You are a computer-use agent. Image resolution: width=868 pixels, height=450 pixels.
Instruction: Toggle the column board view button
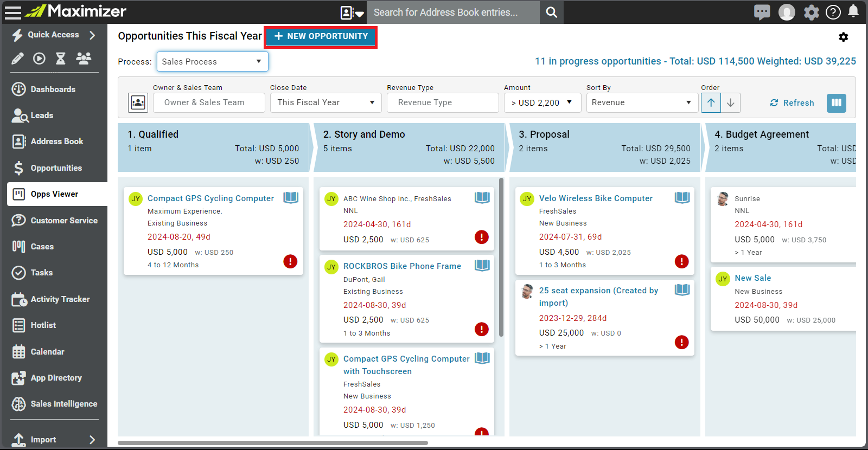point(837,102)
